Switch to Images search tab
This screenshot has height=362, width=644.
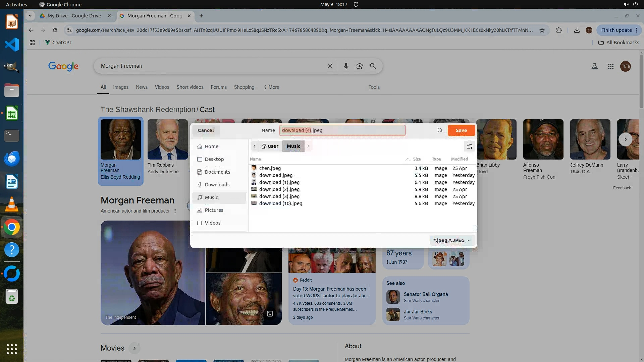point(120,87)
